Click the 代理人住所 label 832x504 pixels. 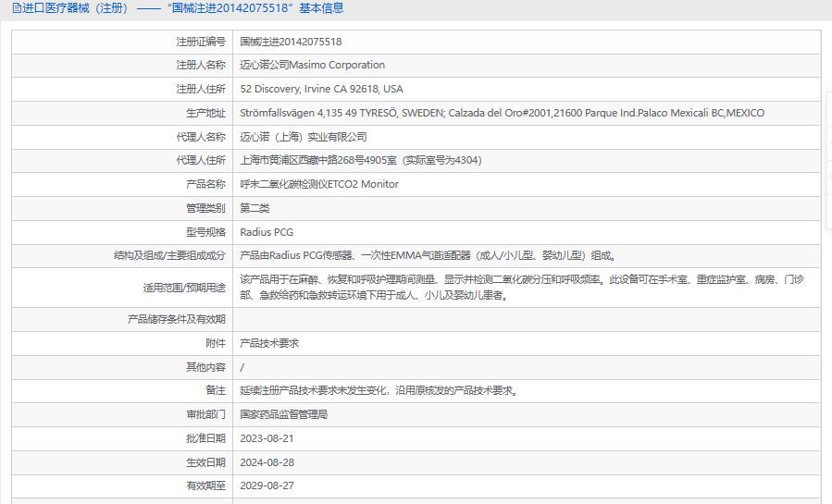[201, 160]
